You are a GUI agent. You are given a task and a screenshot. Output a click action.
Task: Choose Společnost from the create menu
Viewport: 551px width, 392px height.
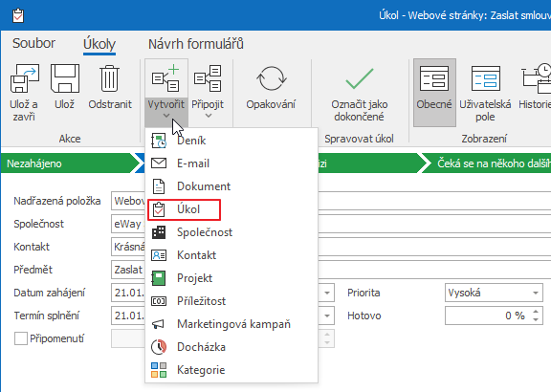231,232
